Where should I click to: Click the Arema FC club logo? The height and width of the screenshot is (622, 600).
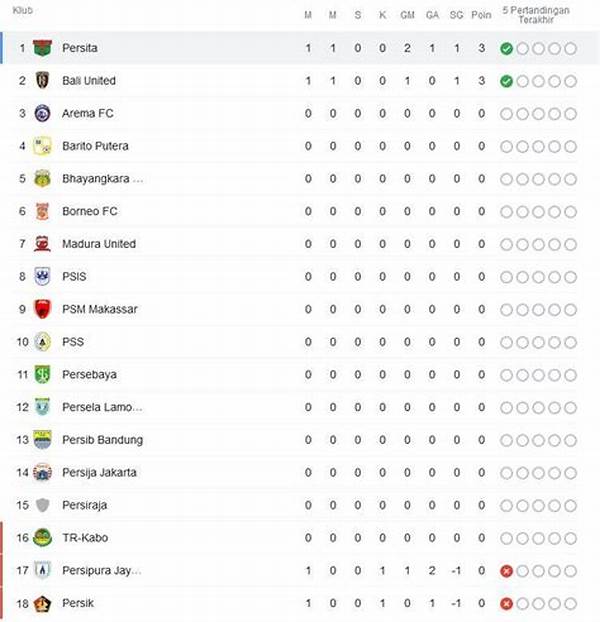pos(42,113)
